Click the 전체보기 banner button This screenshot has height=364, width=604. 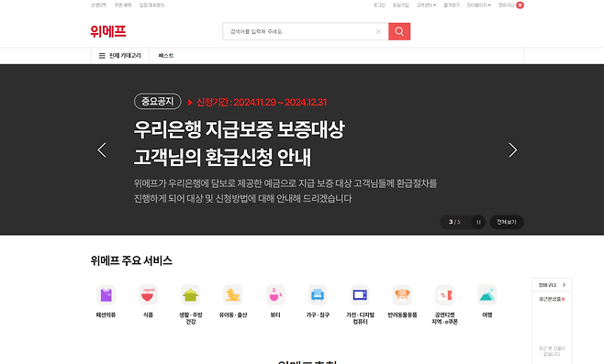click(507, 222)
